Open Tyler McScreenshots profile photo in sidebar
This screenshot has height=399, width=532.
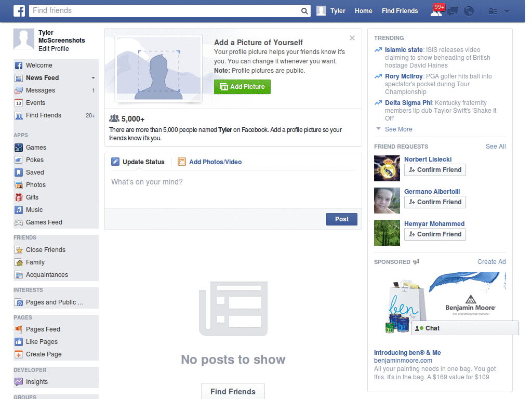coord(24,39)
